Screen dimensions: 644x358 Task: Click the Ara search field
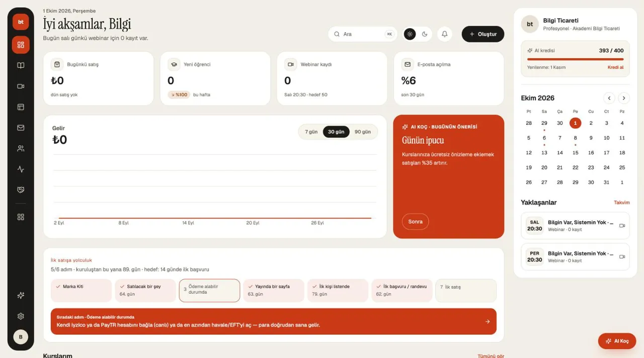click(x=363, y=34)
